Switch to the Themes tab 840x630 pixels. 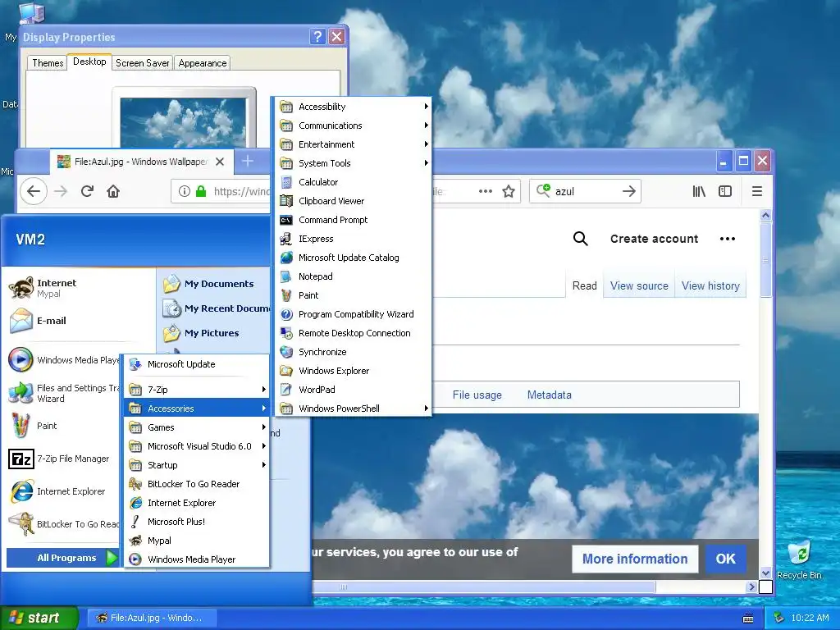pyautogui.click(x=48, y=62)
